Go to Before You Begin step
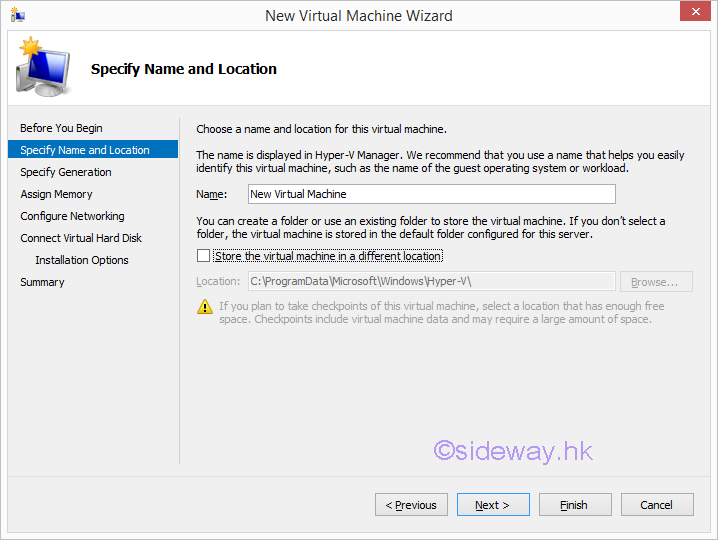 click(x=61, y=128)
